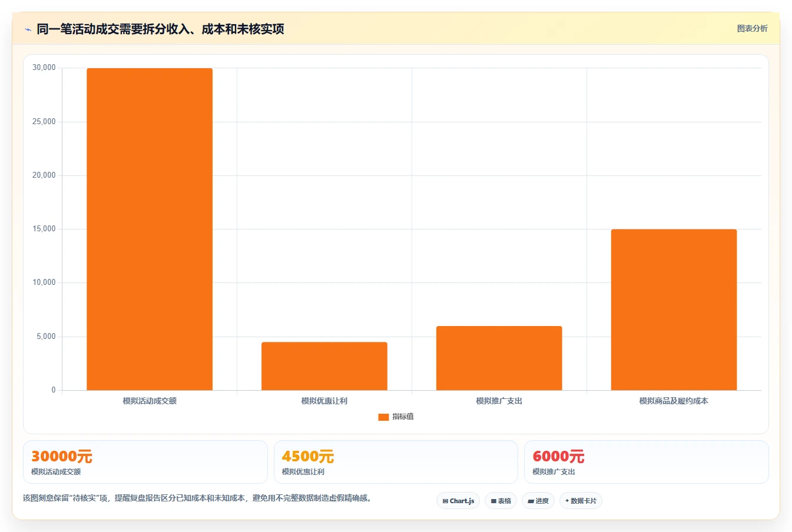The image size is (792, 532).
Task: Click the 模拟优惠让利 card caption
Action: (303, 472)
